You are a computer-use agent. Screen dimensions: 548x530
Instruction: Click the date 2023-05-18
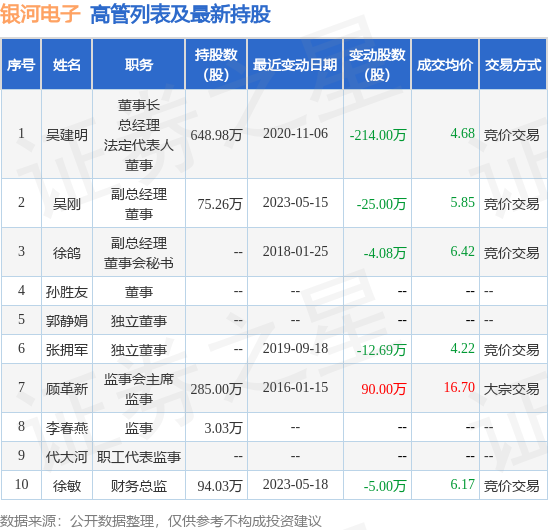pos(295,484)
